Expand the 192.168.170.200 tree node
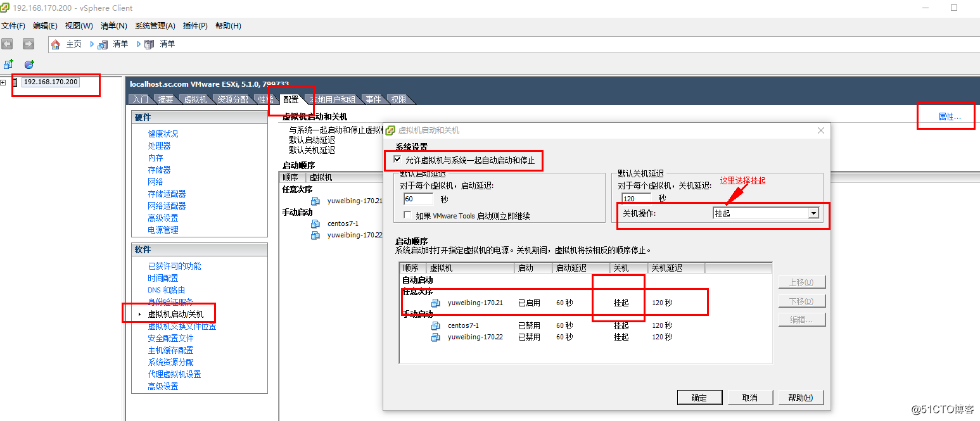 tap(3, 82)
